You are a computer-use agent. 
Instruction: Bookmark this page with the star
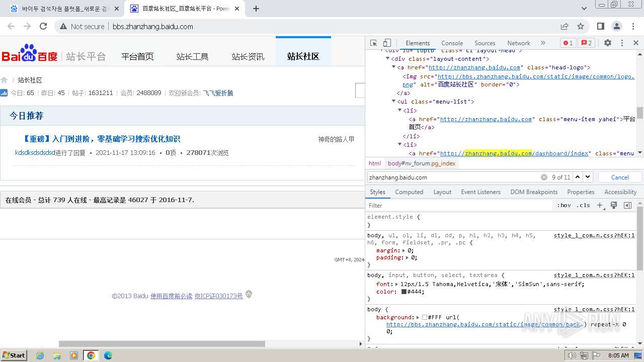(x=581, y=27)
